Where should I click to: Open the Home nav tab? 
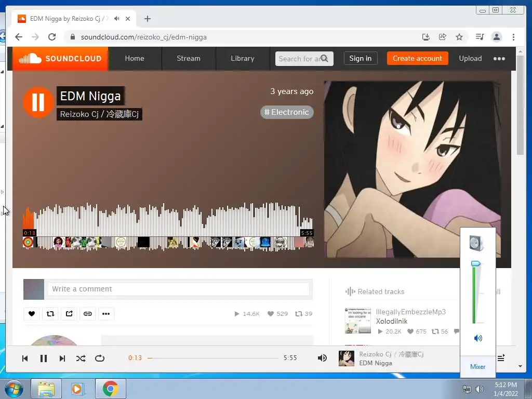tap(135, 58)
